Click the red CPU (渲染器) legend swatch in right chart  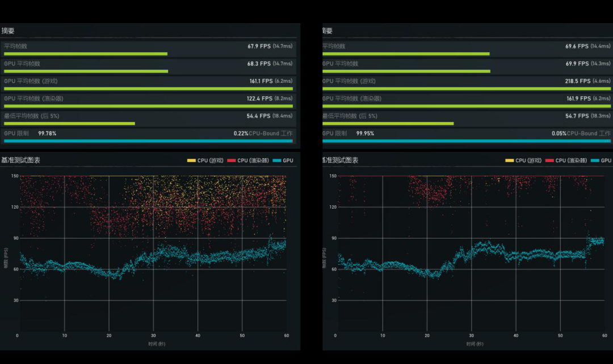click(x=549, y=160)
